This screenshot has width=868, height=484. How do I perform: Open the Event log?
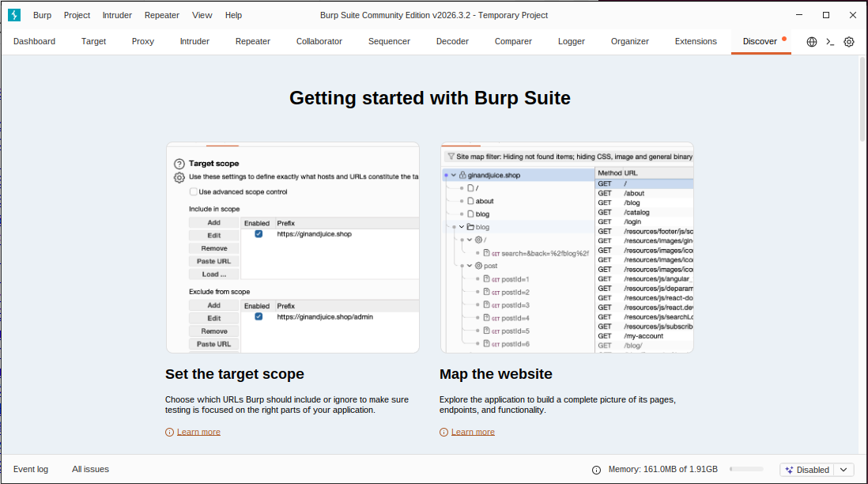pos(31,469)
